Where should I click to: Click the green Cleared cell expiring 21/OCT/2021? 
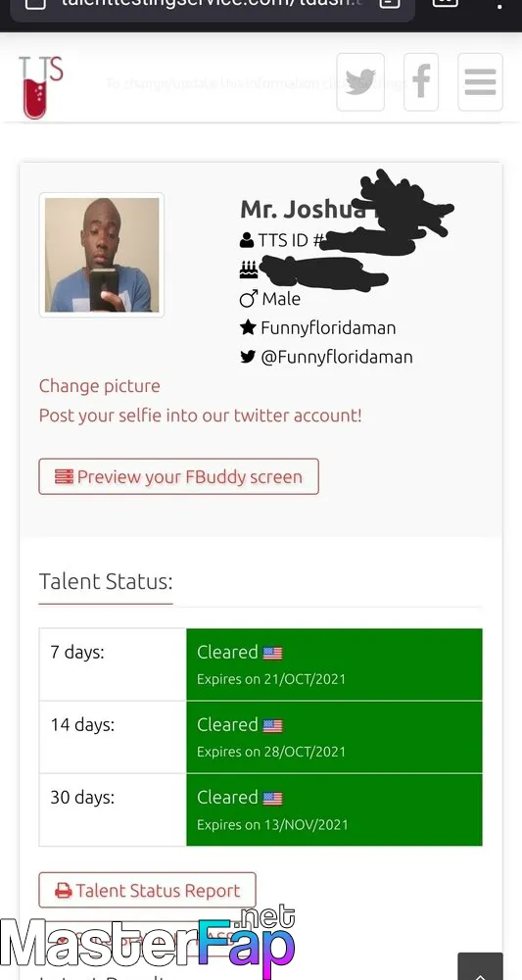tap(334, 664)
